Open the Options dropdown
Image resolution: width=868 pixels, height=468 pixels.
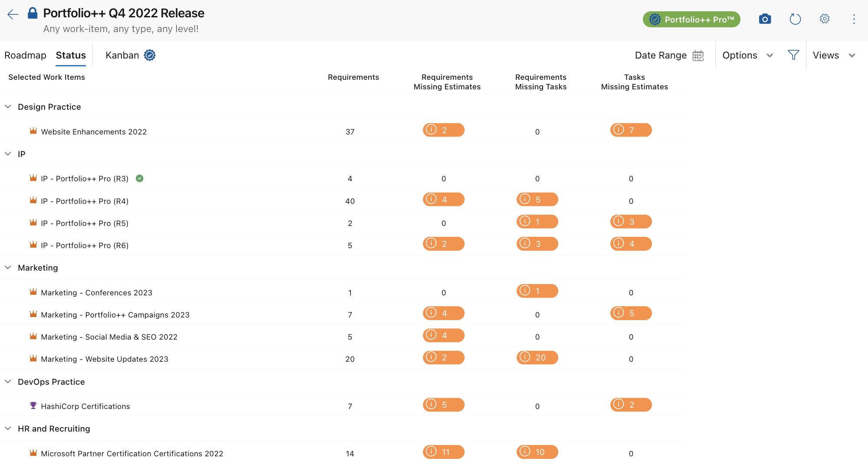(747, 55)
